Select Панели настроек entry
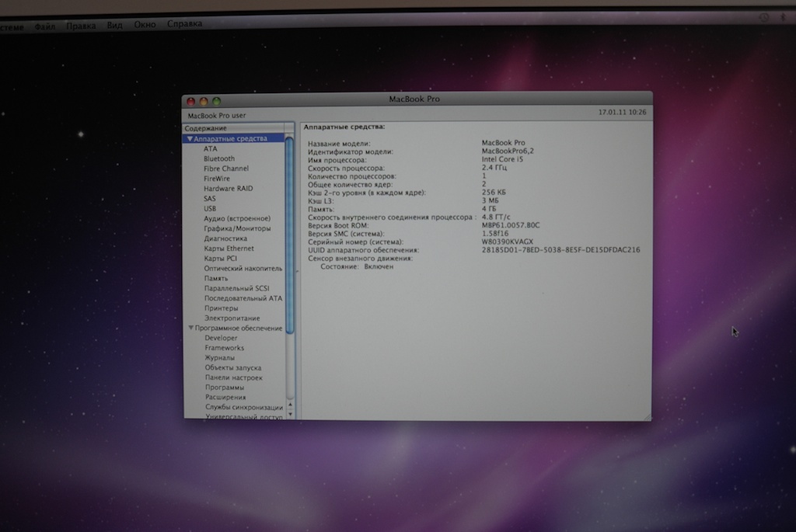 [x=233, y=377]
